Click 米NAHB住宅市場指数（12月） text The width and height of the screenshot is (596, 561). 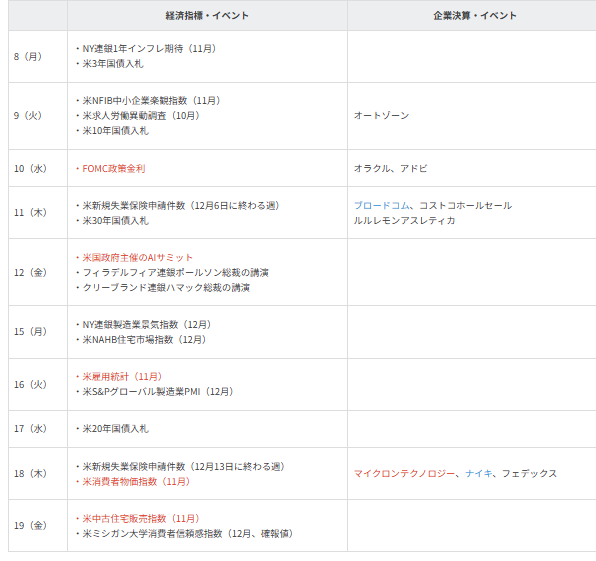[144, 339]
